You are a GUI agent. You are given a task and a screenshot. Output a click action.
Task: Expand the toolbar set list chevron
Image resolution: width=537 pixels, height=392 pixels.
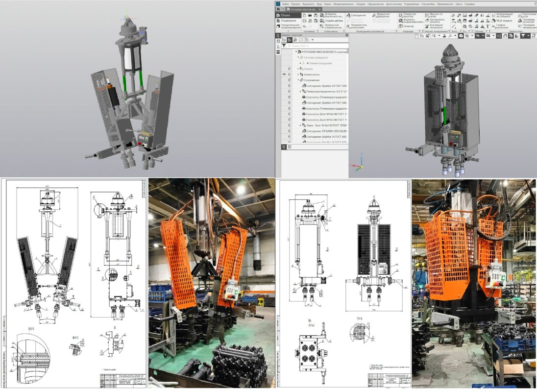(x=288, y=31)
